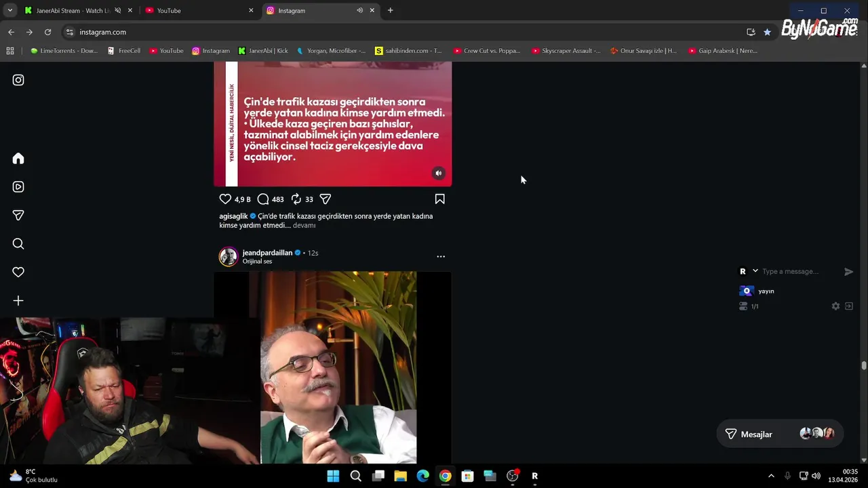Screen dimensions: 868x488
Task: Open Notifications heart icon in sidebar
Action: [18, 272]
